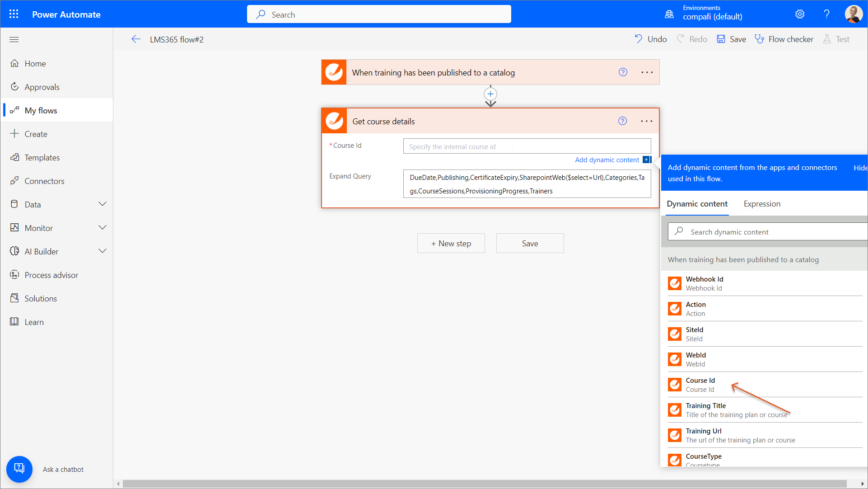Expand the AI Builder section chevron
The image size is (868, 489).
coord(103,251)
